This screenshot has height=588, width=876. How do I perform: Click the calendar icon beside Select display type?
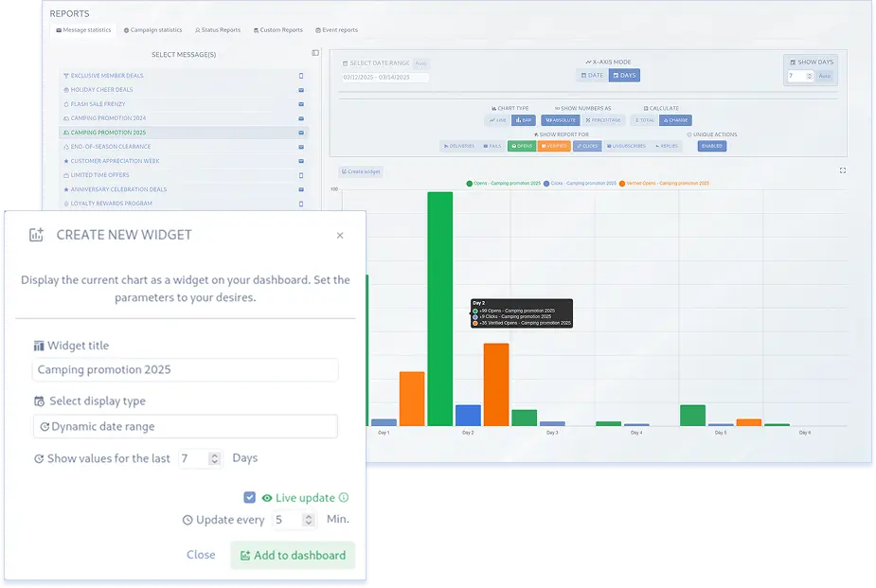(39, 401)
